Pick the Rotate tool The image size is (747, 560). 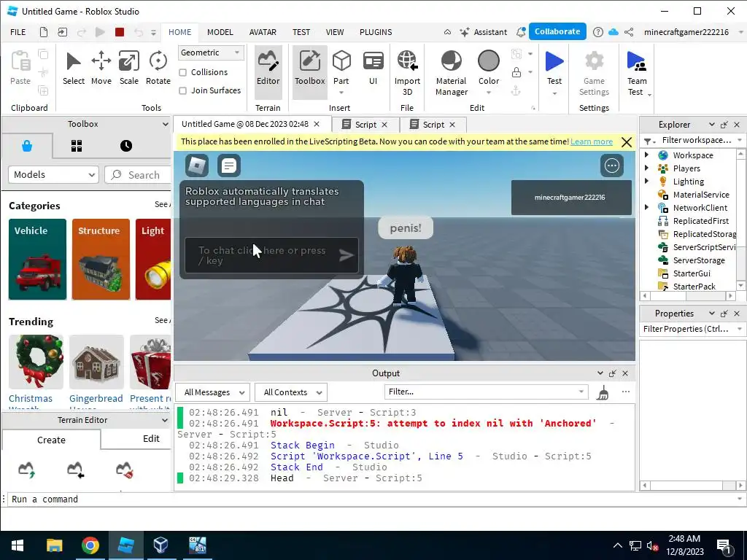pyautogui.click(x=158, y=68)
